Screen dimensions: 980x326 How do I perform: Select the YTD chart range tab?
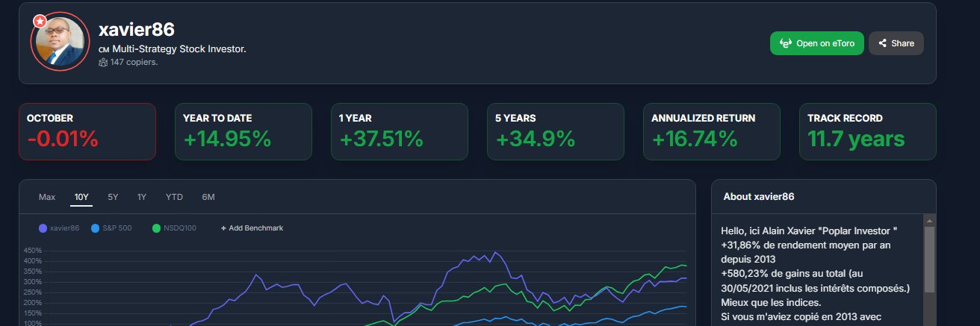coord(174,197)
